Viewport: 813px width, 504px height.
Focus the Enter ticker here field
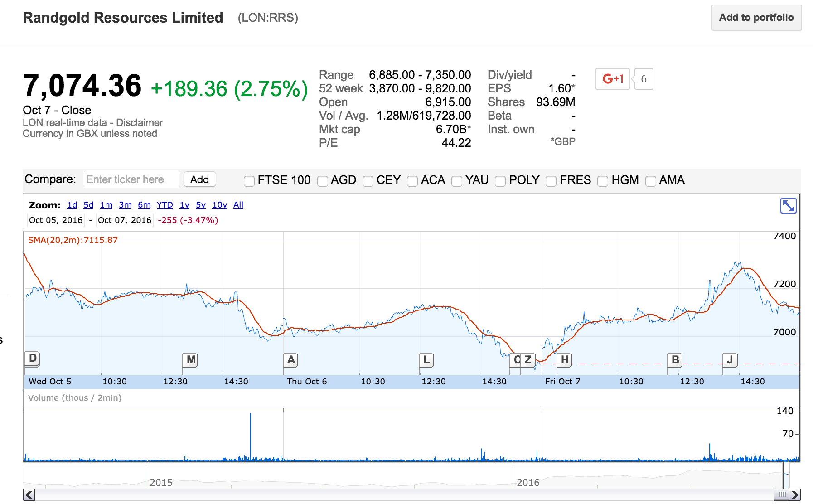(x=131, y=179)
